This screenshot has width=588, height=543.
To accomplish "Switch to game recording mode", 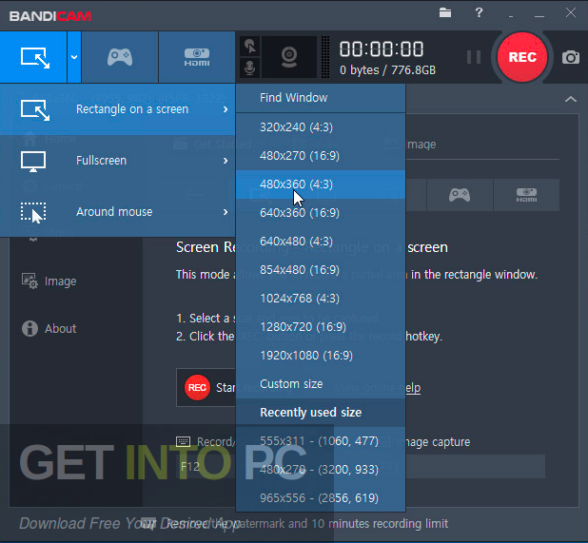I will (120, 57).
